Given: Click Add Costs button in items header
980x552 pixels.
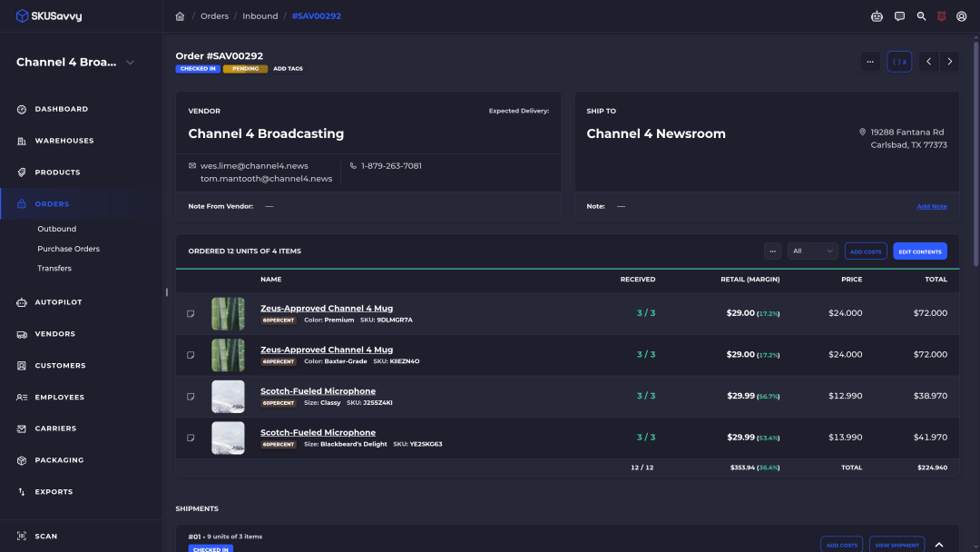Looking at the screenshot, I should click(x=866, y=251).
